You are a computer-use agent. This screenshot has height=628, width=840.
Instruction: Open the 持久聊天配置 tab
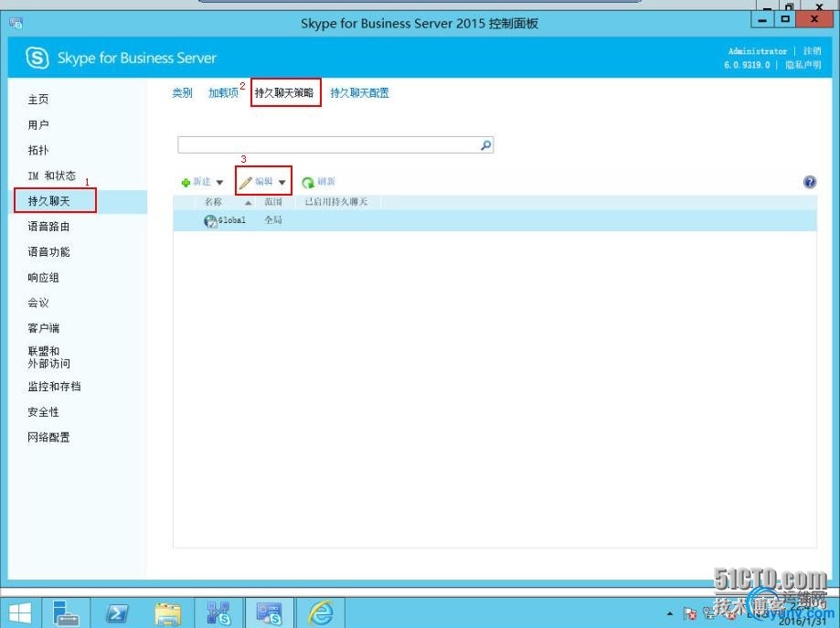(x=359, y=92)
